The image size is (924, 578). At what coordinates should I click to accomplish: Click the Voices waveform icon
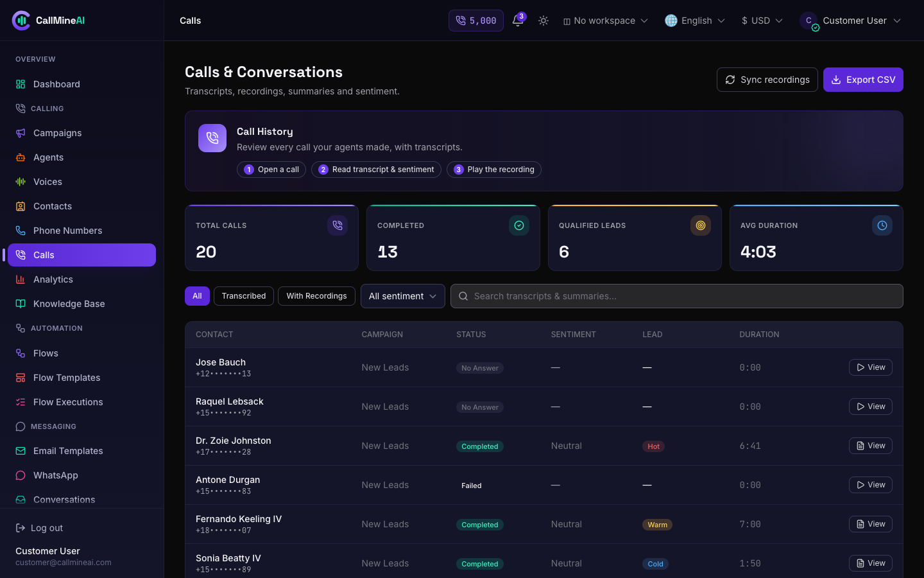click(x=21, y=182)
